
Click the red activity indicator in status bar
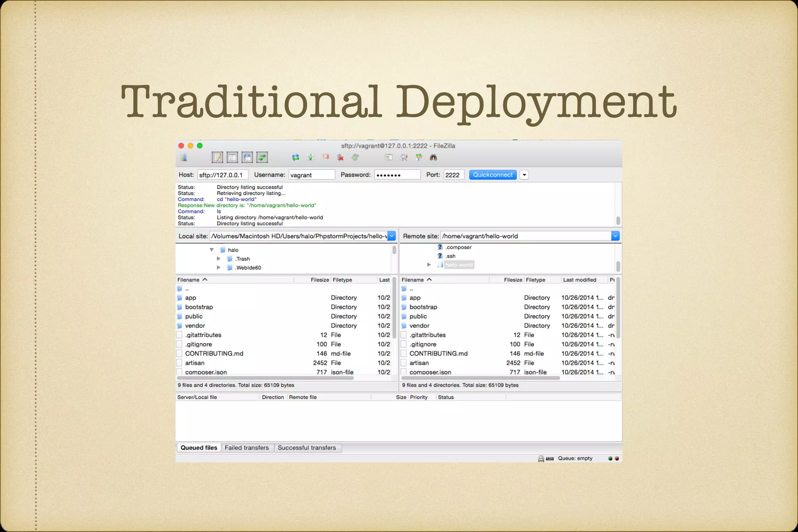tap(617, 458)
